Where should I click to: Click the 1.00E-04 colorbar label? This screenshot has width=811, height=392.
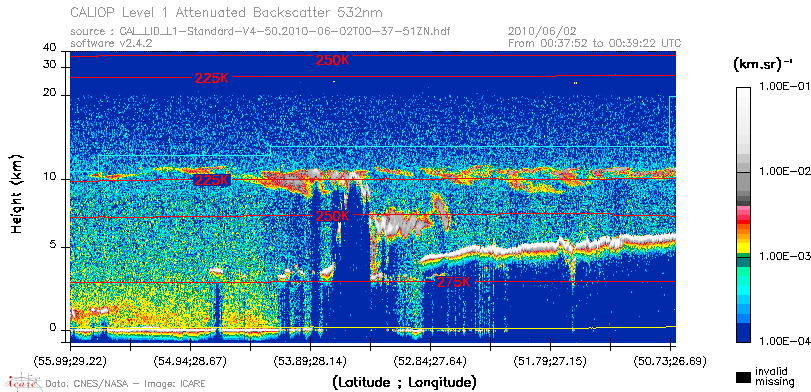784,341
